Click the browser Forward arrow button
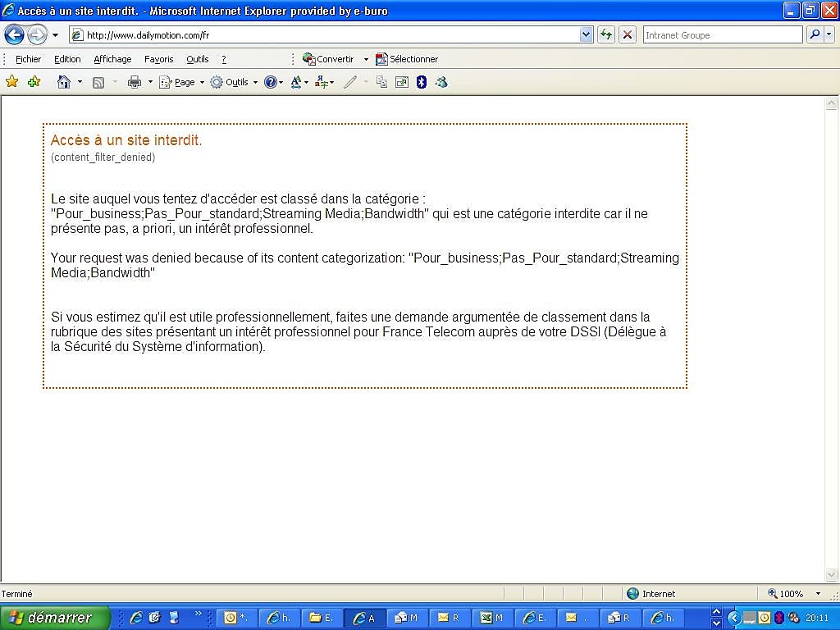 point(37,35)
